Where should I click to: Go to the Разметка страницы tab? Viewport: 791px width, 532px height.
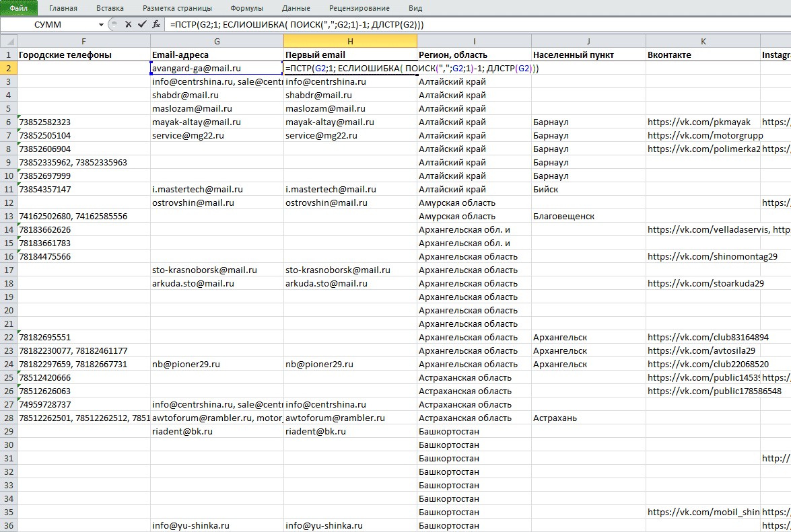177,8
